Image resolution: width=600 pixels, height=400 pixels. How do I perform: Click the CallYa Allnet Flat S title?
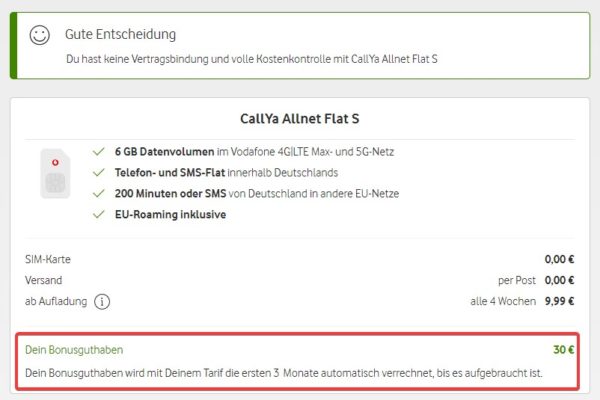coord(299,119)
